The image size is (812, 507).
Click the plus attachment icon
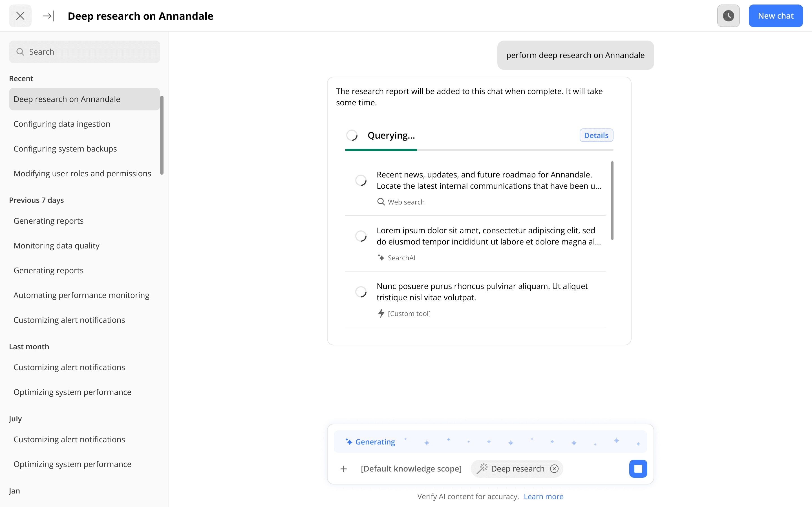coord(343,469)
